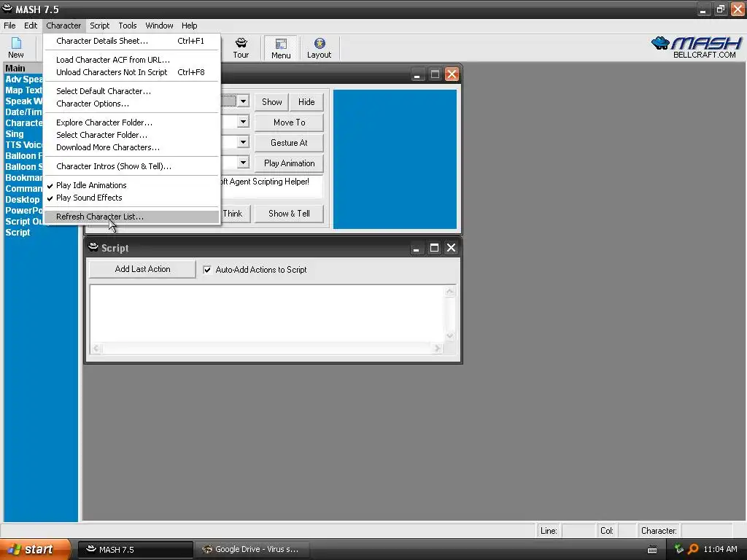Click the Move To button

[289, 122]
